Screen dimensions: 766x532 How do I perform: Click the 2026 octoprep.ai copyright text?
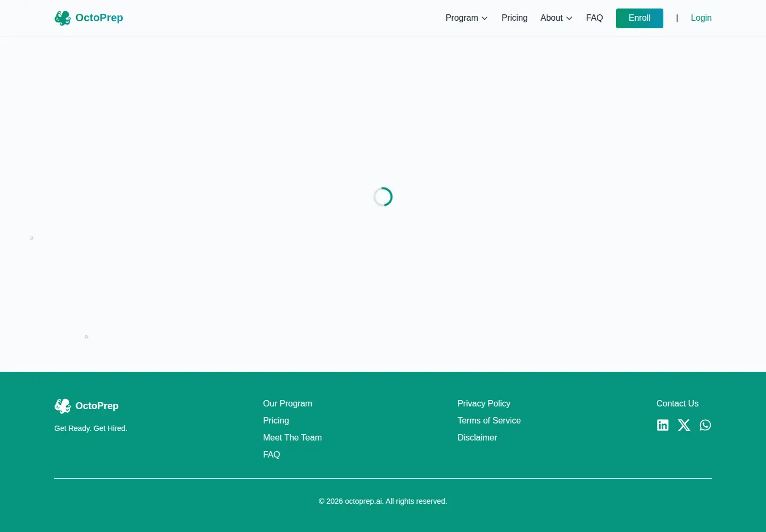pos(383,501)
